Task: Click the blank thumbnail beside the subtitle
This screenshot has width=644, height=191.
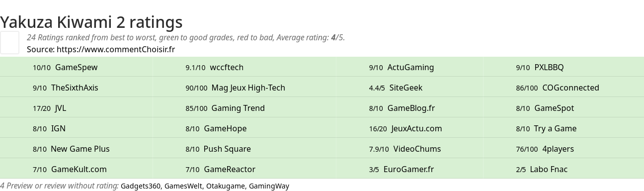Action: 9,42
